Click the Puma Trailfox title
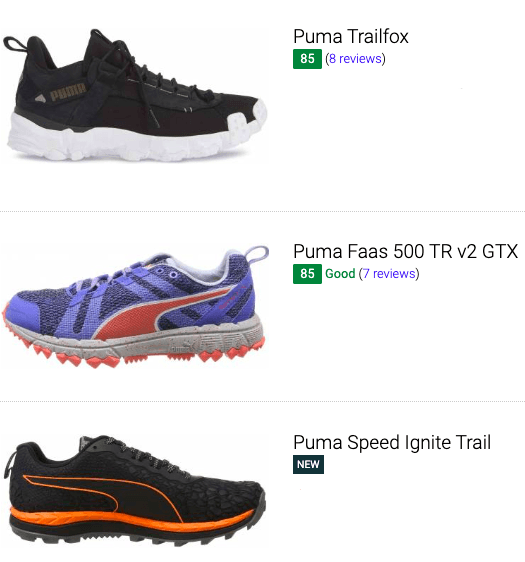Viewport: 525px width, 562px height. click(x=350, y=36)
